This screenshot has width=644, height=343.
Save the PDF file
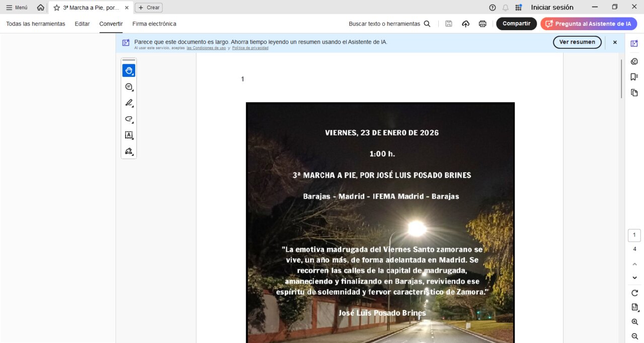point(448,24)
